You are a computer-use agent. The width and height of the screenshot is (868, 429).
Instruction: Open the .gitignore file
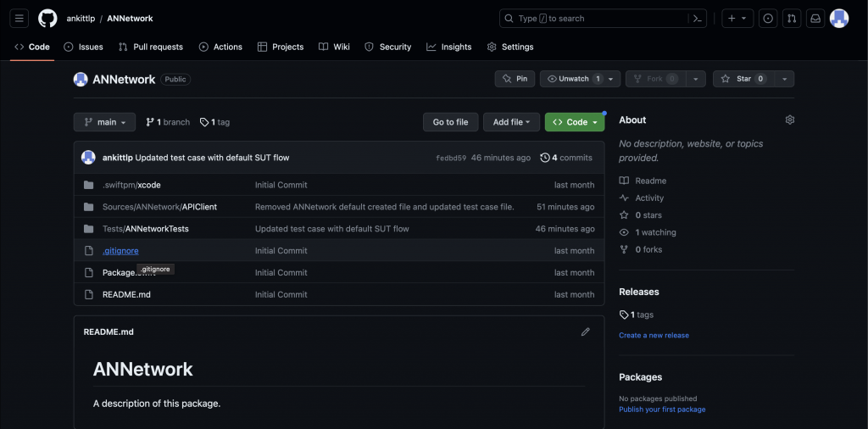click(x=120, y=251)
